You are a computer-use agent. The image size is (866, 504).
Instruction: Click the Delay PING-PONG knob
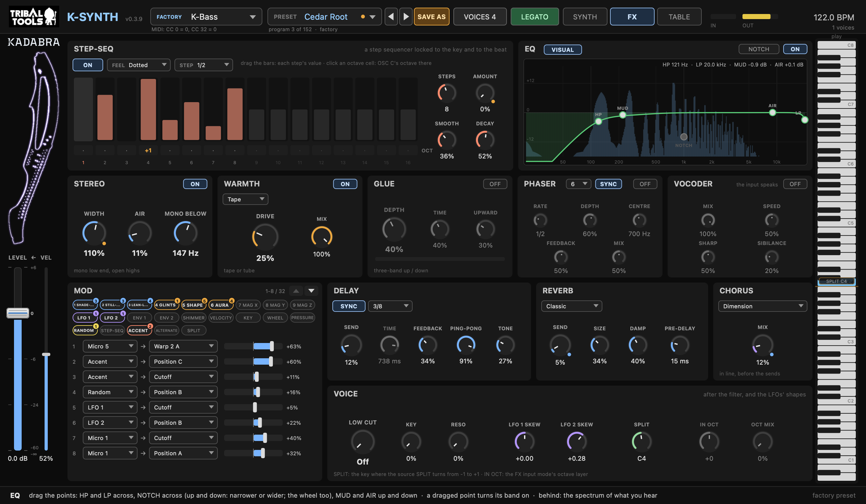point(466,345)
